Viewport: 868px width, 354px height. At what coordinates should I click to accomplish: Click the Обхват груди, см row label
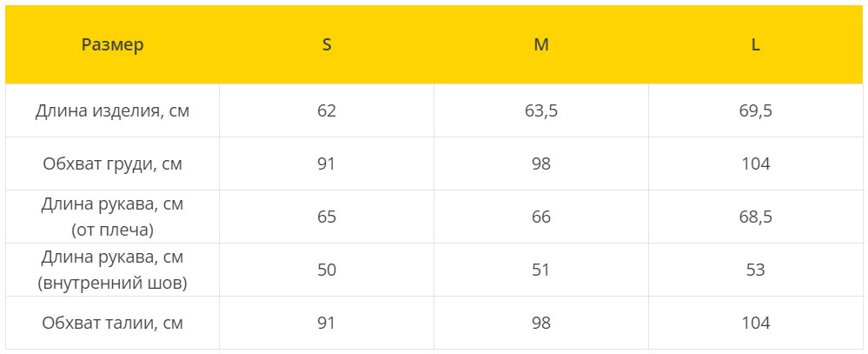click(x=112, y=164)
